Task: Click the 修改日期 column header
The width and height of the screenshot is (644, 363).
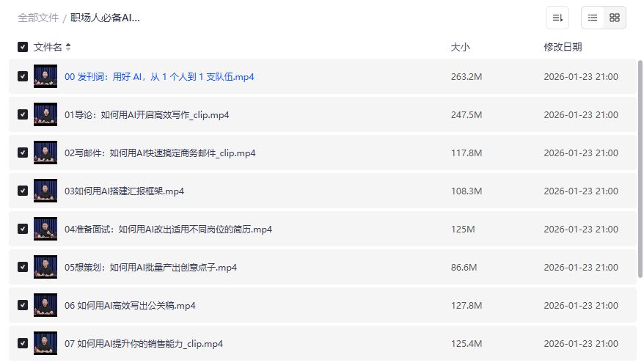Action: point(563,47)
